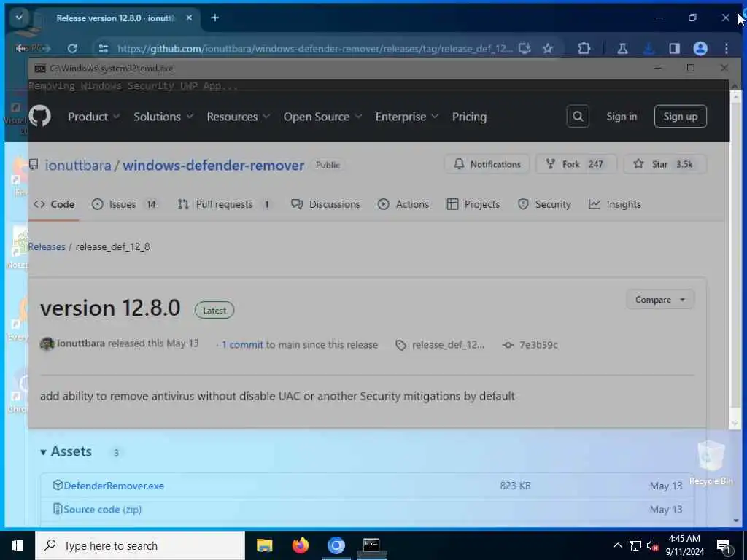Image resolution: width=747 pixels, height=560 pixels.
Task: Expand the Product menu
Action: [x=93, y=117]
